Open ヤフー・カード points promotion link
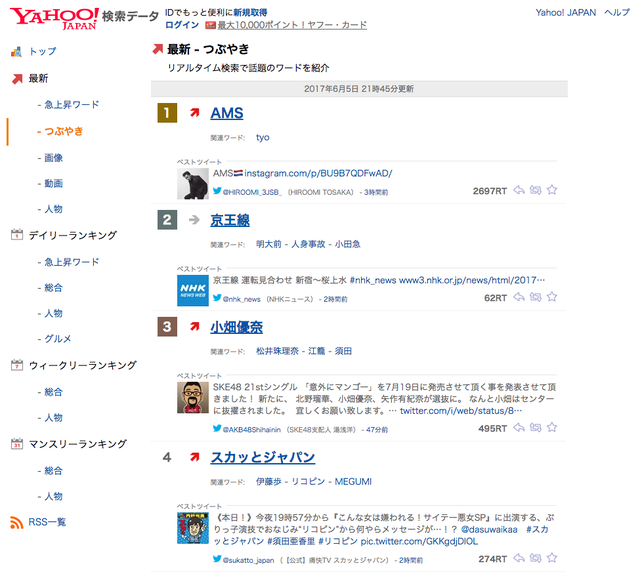 coord(292,25)
